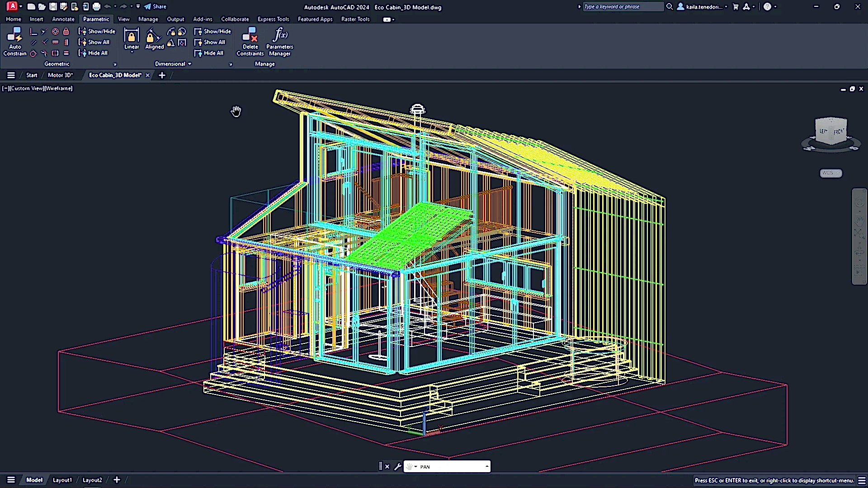The image size is (868, 488).
Task: Open the AutoCAD application menu logo
Action: (12, 6)
